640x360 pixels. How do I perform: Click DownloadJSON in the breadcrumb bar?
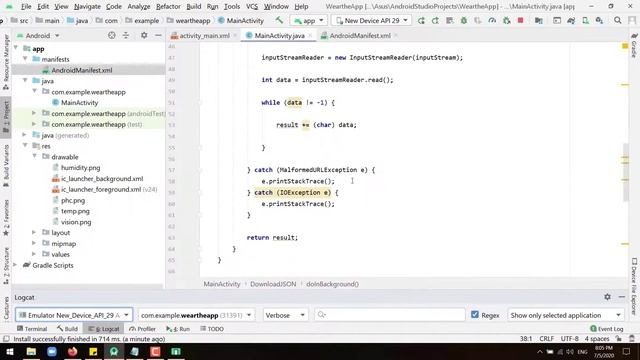pos(273,284)
